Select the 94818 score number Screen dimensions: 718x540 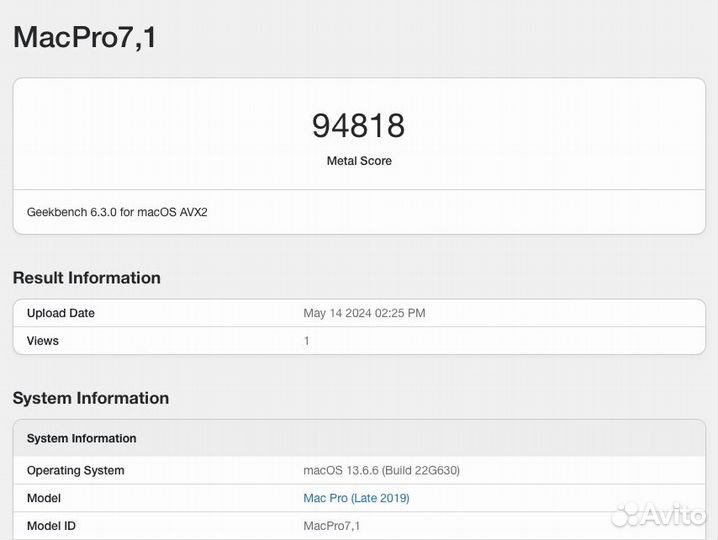(x=358, y=126)
